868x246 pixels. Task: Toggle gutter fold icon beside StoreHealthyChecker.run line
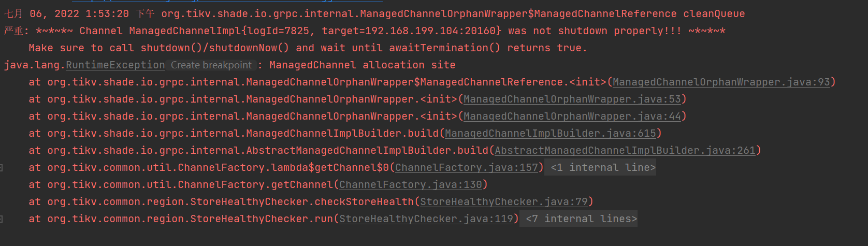pyautogui.click(x=2, y=219)
